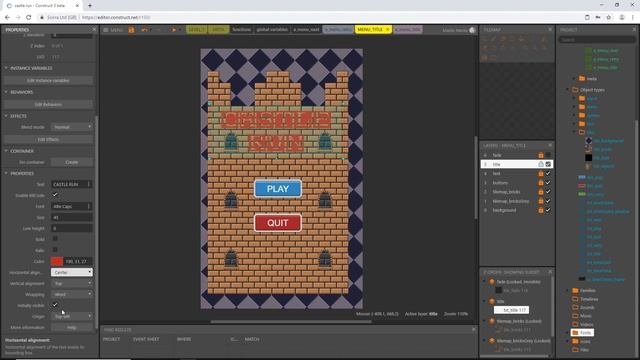The width and height of the screenshot is (640, 360).
Task: Toggle the lock icon on title layer
Action: (540, 164)
